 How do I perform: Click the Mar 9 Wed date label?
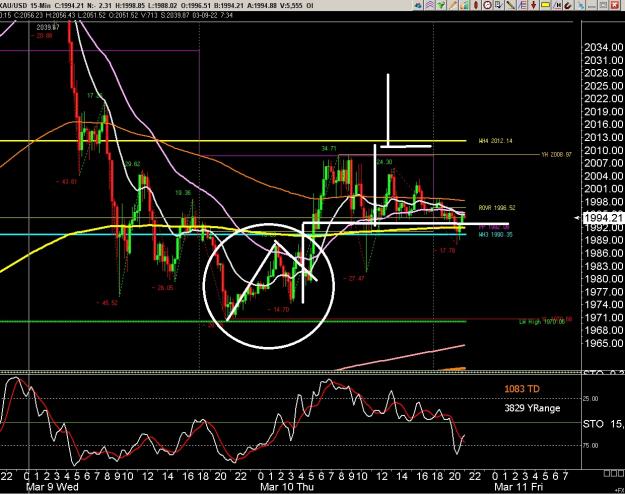[x=52, y=487]
